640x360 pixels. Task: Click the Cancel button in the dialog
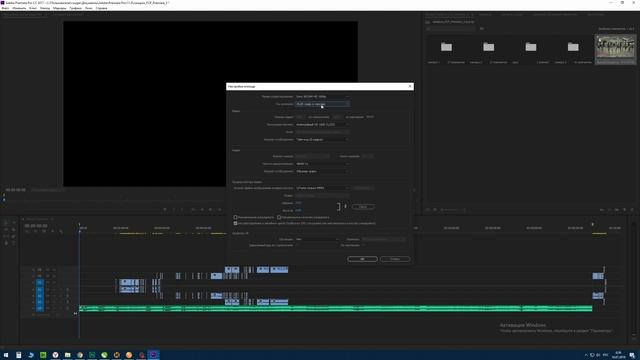click(395, 259)
